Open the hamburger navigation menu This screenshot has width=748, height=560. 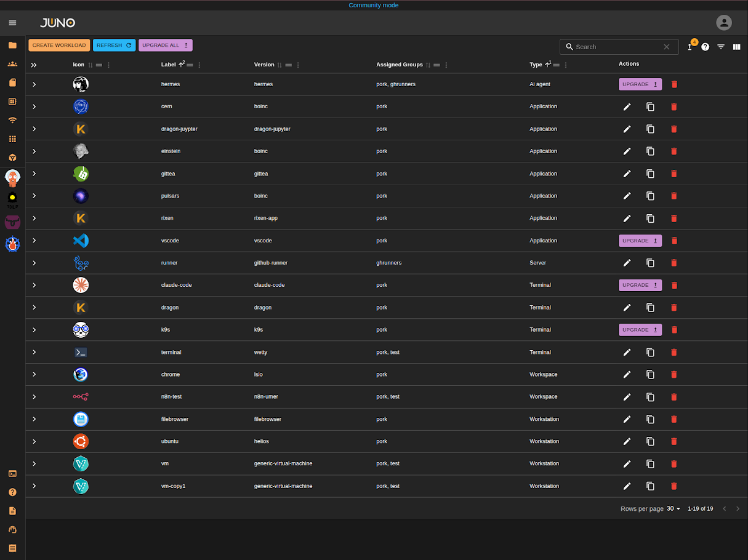click(x=12, y=23)
